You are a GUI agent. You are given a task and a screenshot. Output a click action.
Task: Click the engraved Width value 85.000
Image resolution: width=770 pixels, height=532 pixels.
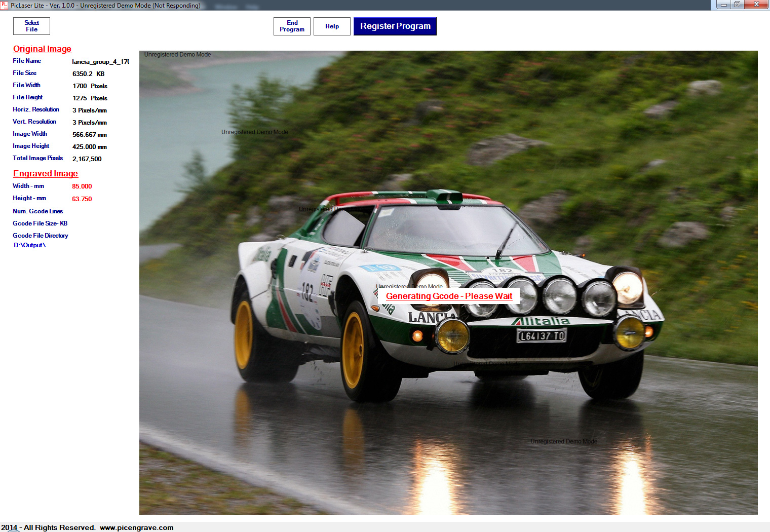point(82,186)
